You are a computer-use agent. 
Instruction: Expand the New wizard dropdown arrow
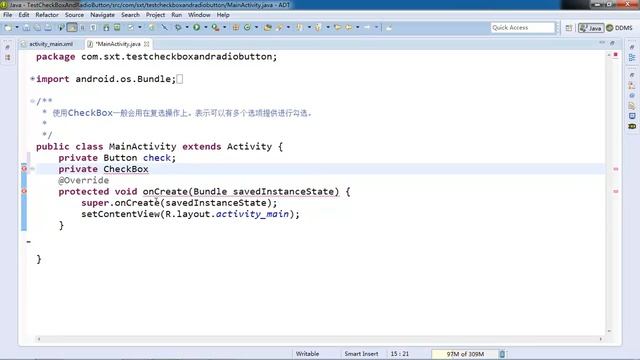tap(17, 28)
